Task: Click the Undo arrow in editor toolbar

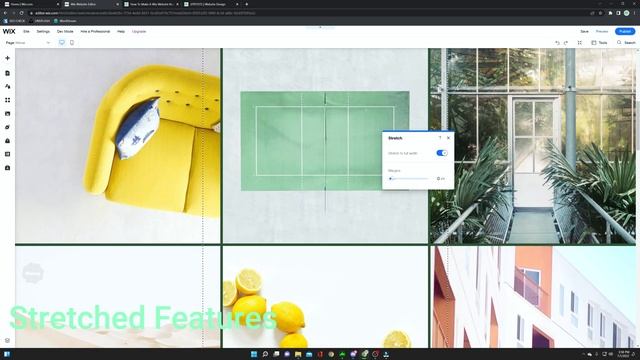Action: pyautogui.click(x=557, y=42)
